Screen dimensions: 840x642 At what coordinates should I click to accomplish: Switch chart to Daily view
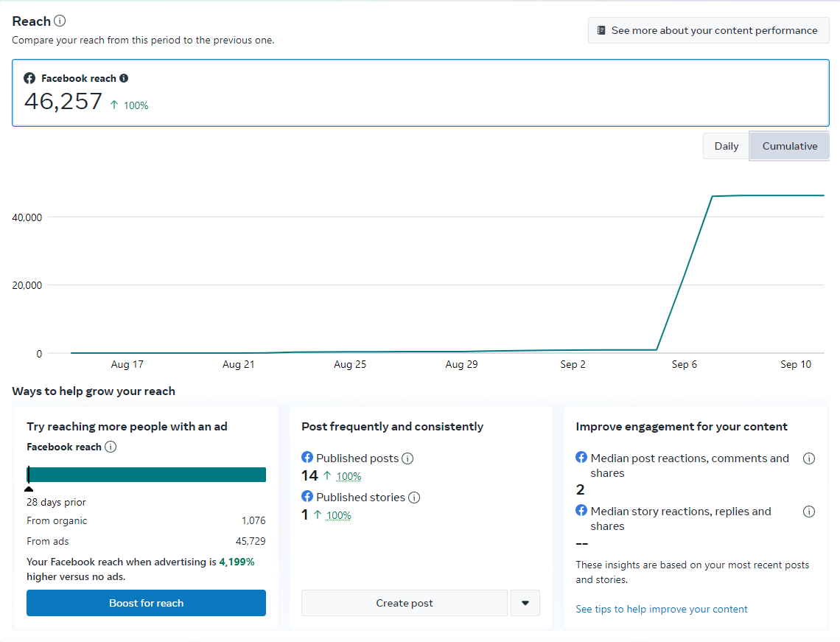pyautogui.click(x=726, y=146)
